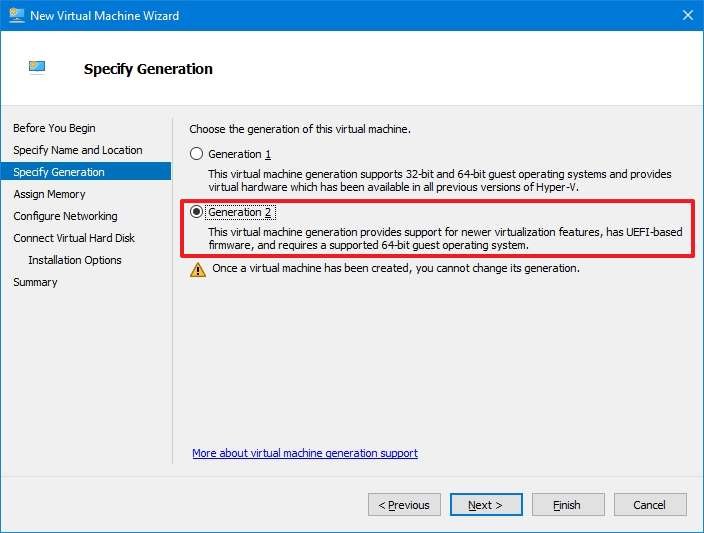The height and width of the screenshot is (533, 704).
Task: Jump to the Assign Memory step
Action: pos(49,194)
